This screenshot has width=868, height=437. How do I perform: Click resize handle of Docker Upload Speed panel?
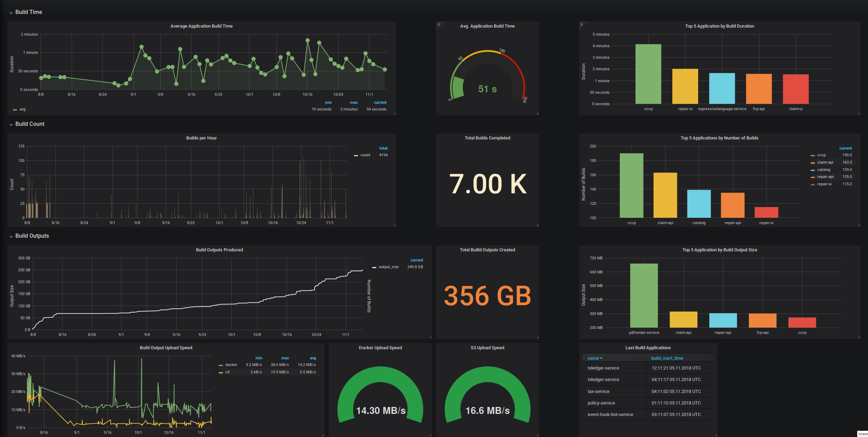pyautogui.click(x=430, y=435)
